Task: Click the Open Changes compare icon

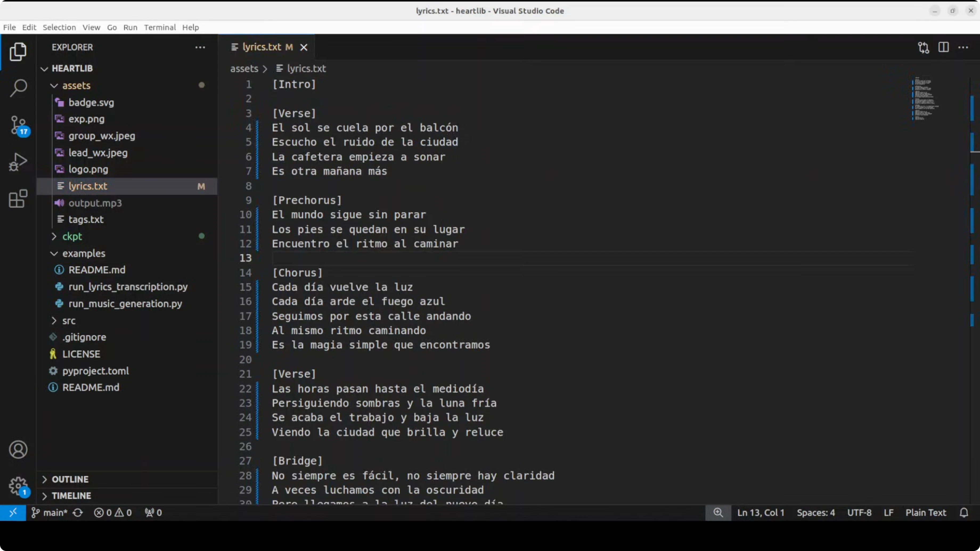Action: [923, 48]
